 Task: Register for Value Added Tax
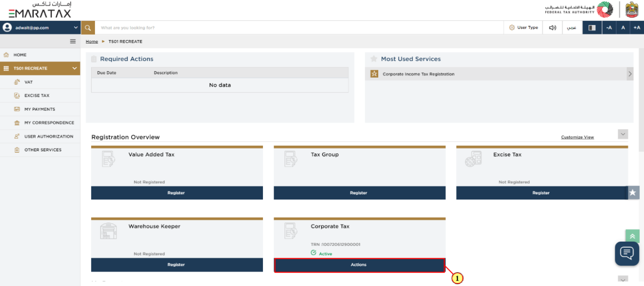click(x=177, y=193)
